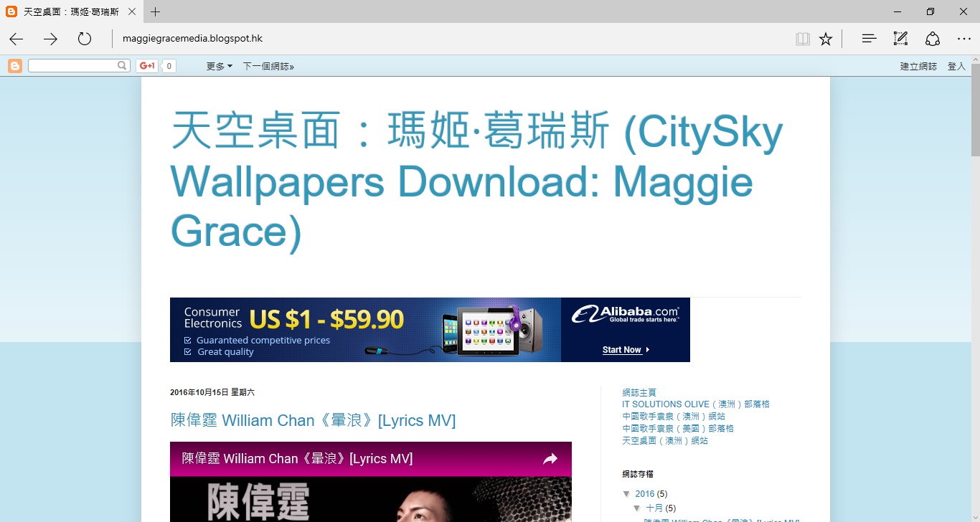Click the 登入 sign-in link
This screenshot has width=980, height=522.
coord(956,66)
